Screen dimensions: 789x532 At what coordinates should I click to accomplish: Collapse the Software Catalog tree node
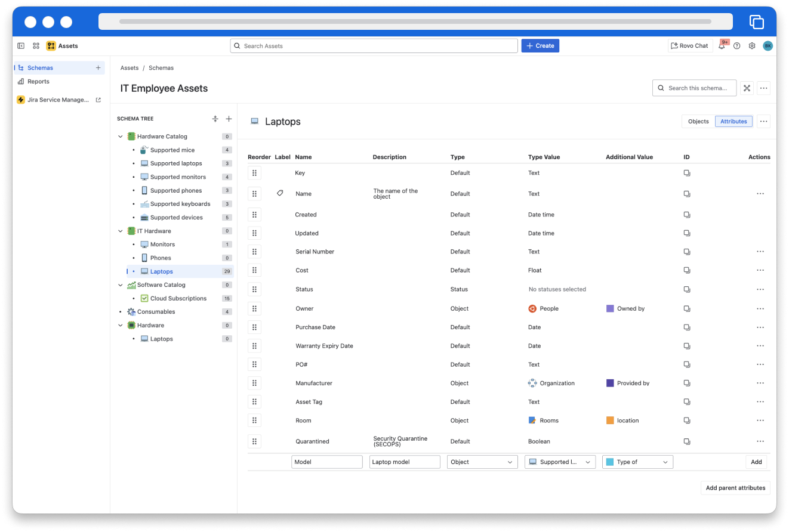[121, 285]
